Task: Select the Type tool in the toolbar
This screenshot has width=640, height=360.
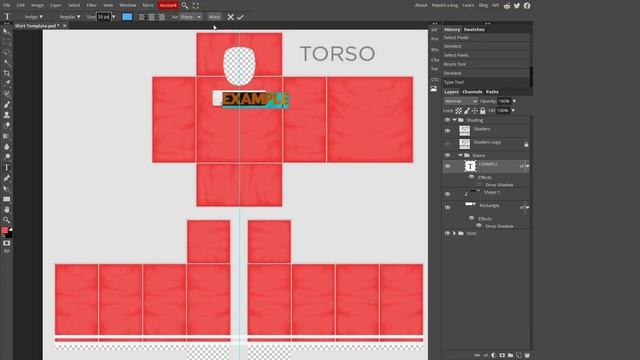Action: click(7, 167)
